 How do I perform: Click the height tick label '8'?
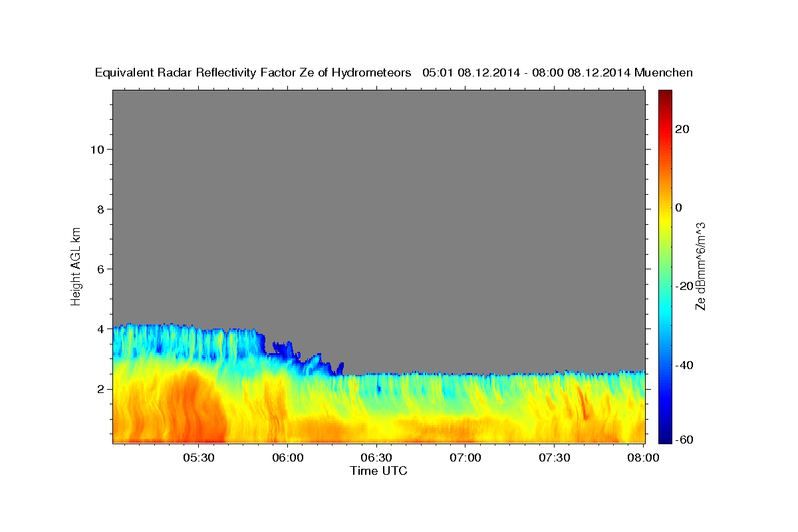(100, 209)
